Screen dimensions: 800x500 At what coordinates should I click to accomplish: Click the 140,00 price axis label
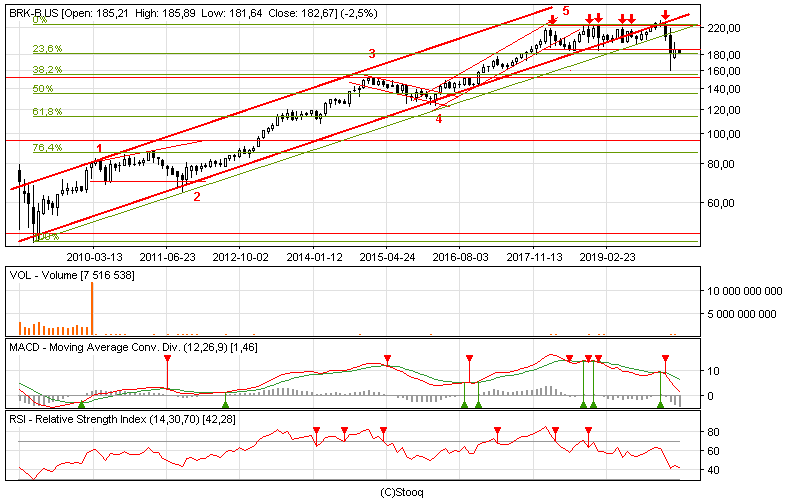pyautogui.click(x=723, y=89)
